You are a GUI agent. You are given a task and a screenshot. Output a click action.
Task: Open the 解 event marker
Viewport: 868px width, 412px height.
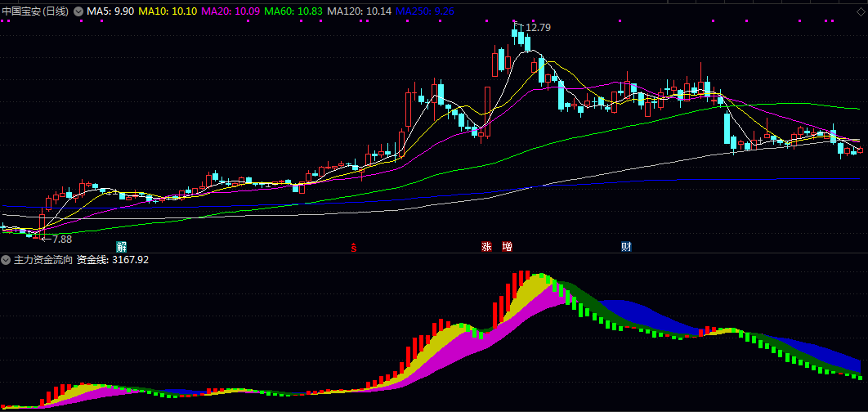[121, 246]
